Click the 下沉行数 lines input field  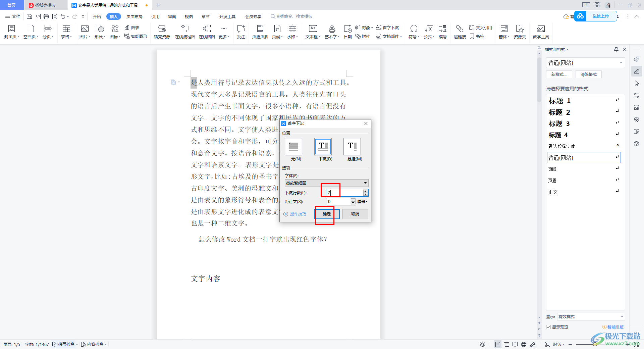point(345,193)
